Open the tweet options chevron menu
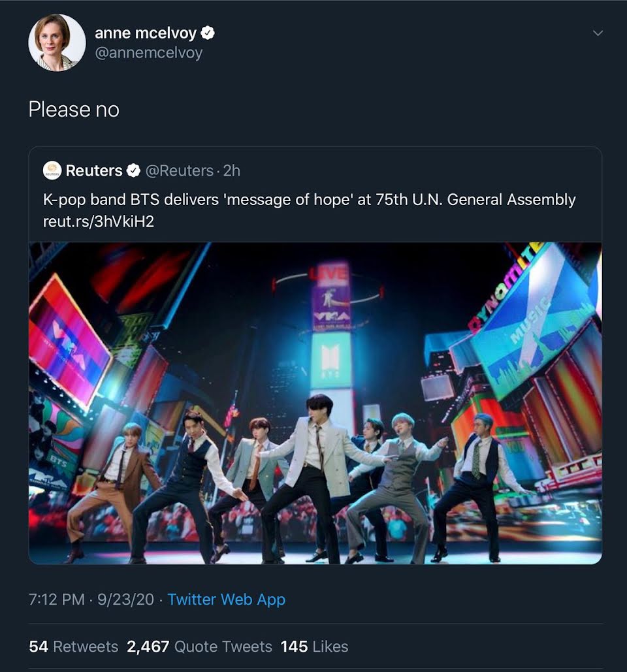Viewport: 627px width, 672px height. coord(597,33)
